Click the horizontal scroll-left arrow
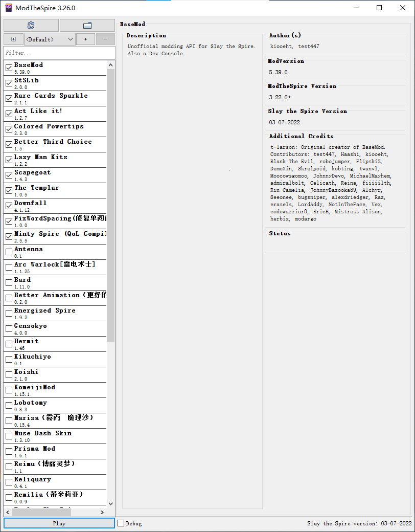415x532 pixels. tap(8, 512)
